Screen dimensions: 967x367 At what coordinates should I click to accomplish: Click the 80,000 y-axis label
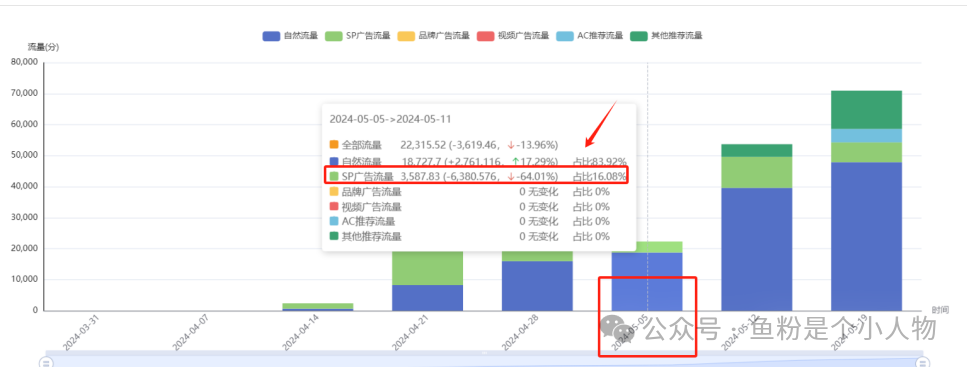click(25, 62)
